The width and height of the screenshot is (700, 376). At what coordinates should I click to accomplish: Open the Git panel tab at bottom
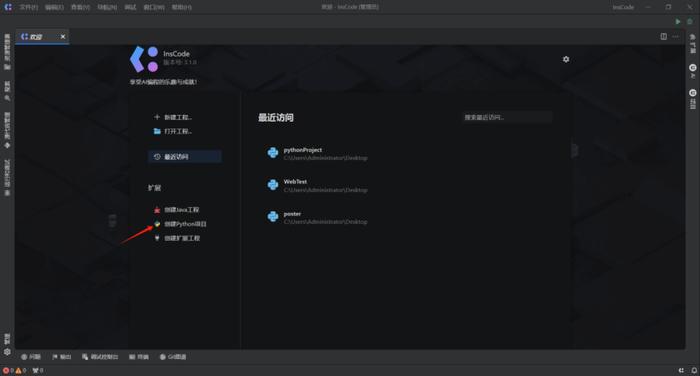click(x=173, y=357)
